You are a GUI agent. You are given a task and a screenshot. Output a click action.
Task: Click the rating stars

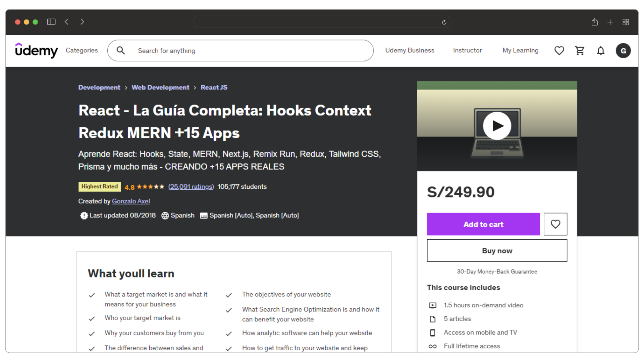[x=150, y=187]
